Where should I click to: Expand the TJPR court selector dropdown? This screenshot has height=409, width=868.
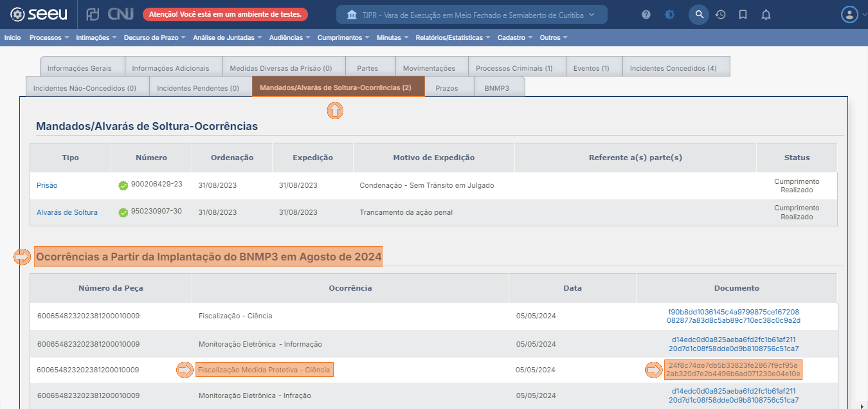[x=472, y=15]
